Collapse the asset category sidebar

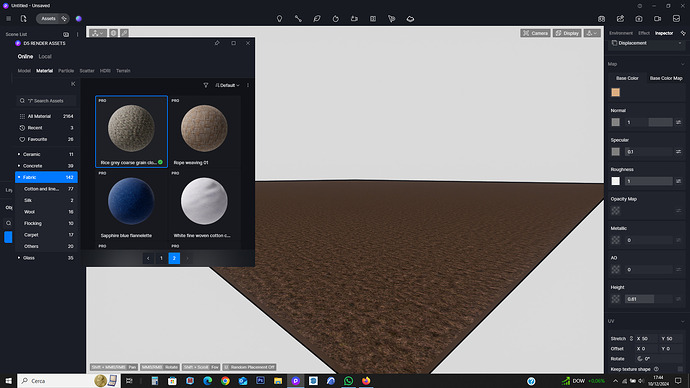click(x=73, y=84)
